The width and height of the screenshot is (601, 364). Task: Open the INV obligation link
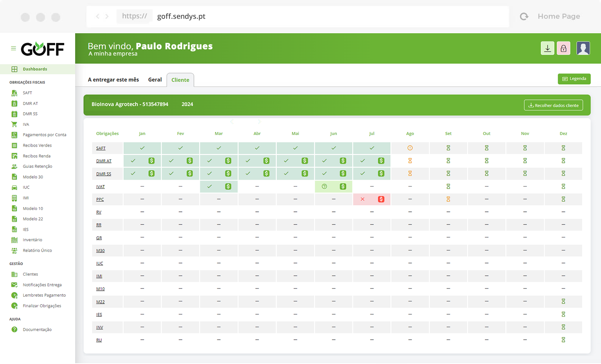tap(100, 327)
